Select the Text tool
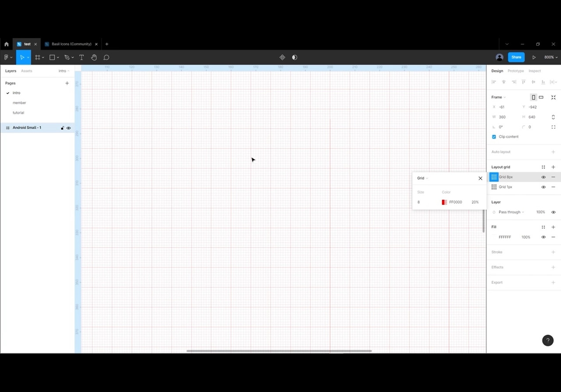 [x=82, y=57]
